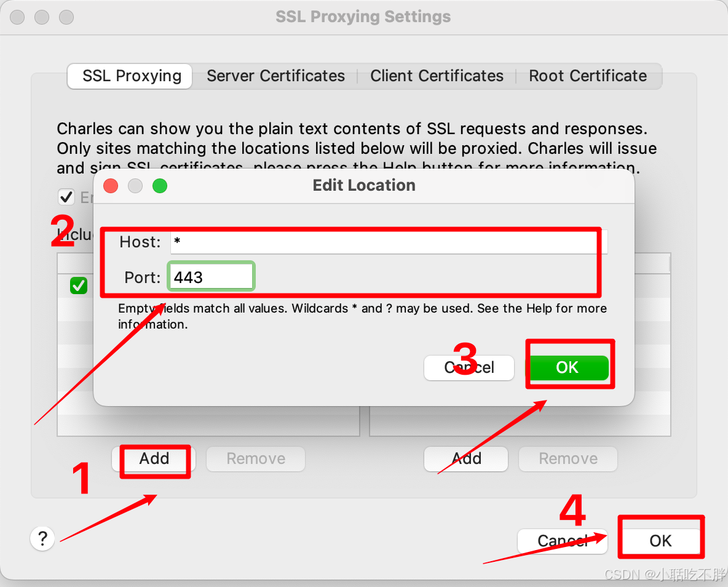
Task: Open the Server Certificates tab
Action: point(276,76)
